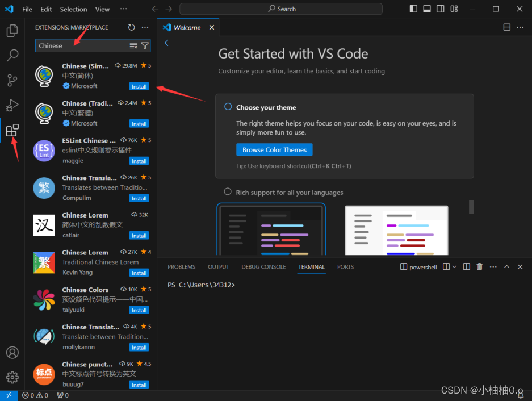Image resolution: width=532 pixels, height=401 pixels.
Task: Open the Edit menu
Action: 46,9
